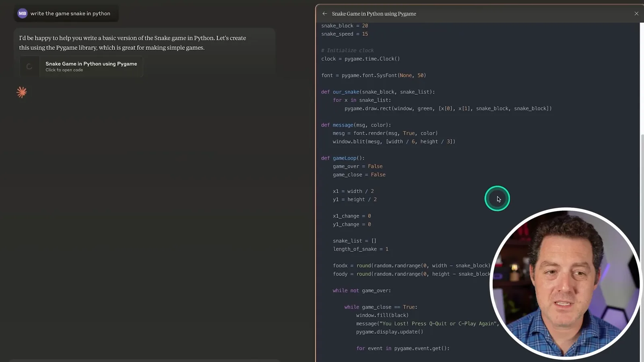Viewport: 644px width, 362px height.
Task: Click the user prompt 'write the game snake in python'
Action: click(x=70, y=14)
